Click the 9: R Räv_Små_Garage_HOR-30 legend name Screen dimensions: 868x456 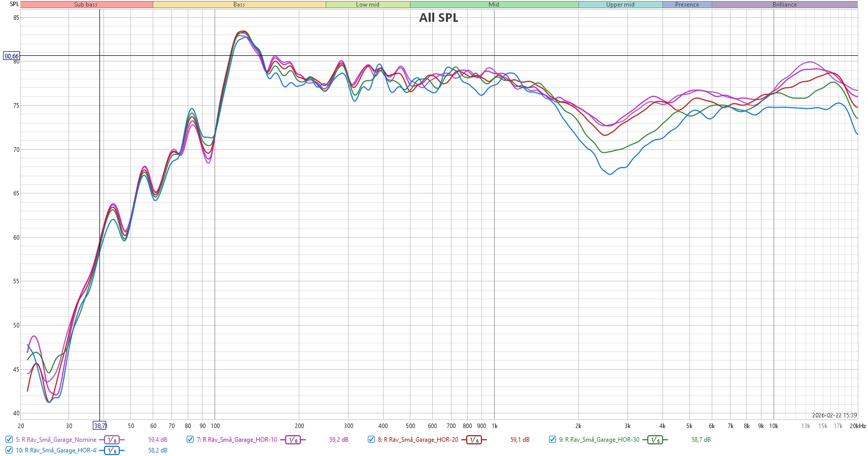click(x=599, y=440)
